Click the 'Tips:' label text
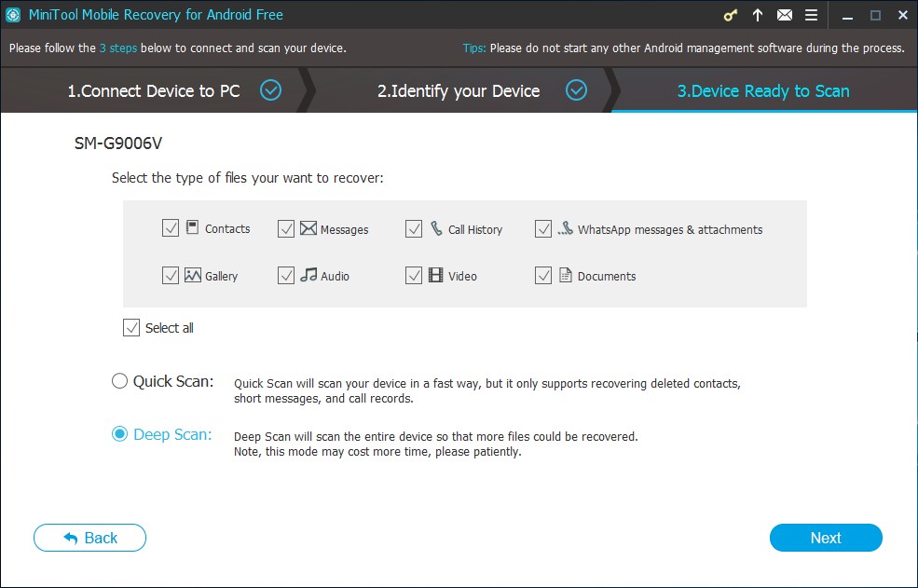The image size is (918, 588). tap(474, 48)
